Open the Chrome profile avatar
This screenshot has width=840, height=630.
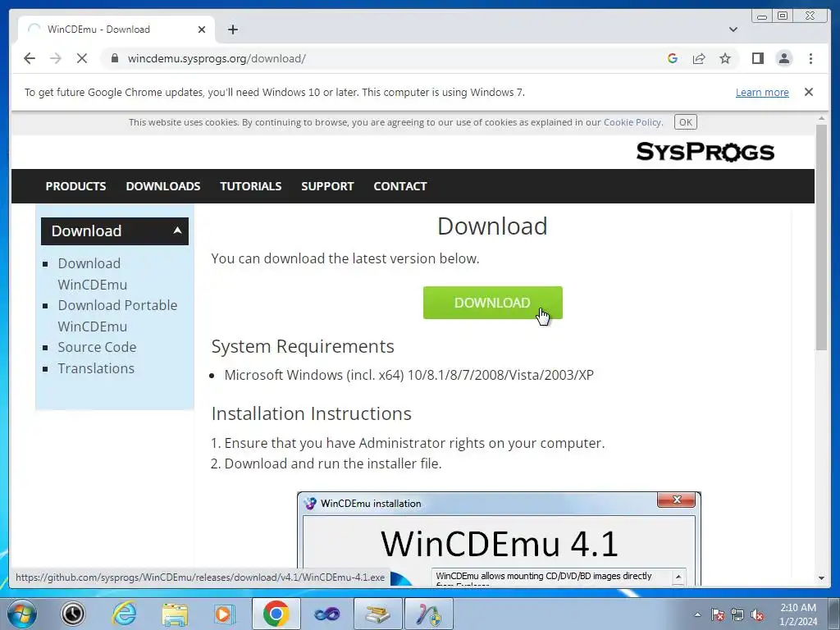[784, 58]
